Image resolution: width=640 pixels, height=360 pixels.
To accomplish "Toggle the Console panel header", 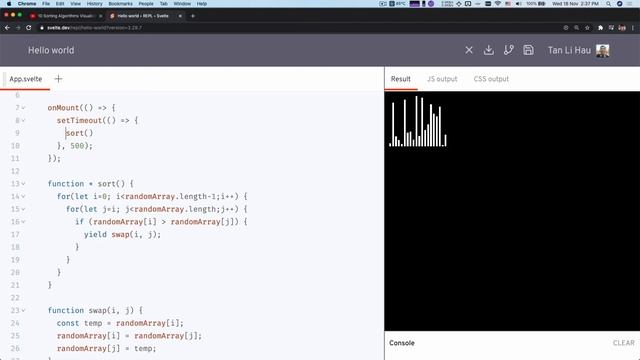I will (512, 343).
